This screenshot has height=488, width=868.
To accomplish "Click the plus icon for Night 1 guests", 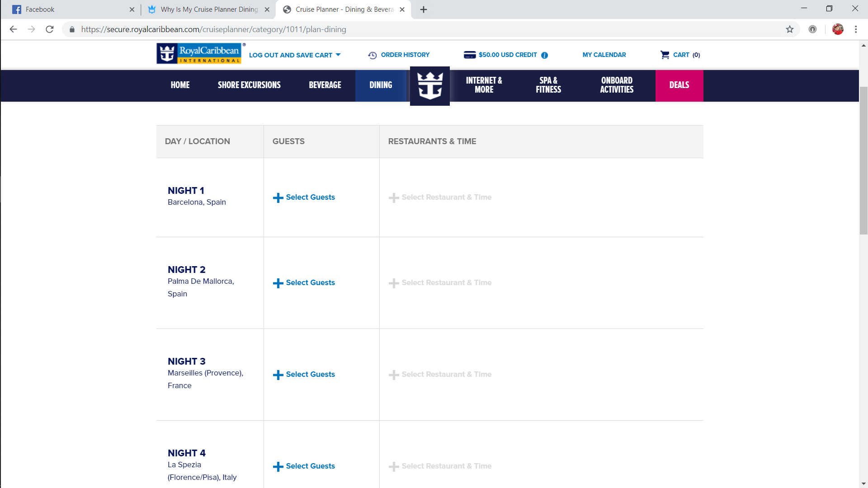I will click(x=278, y=197).
